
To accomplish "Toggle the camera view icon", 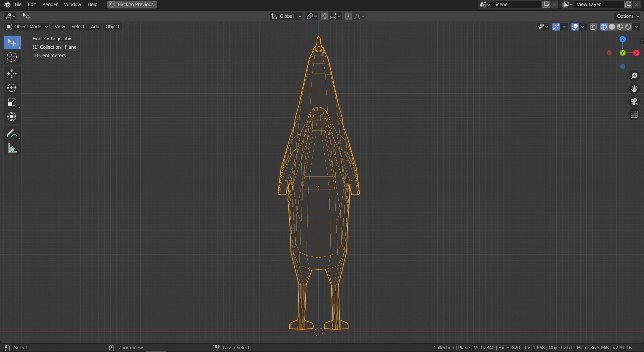I will coord(634,101).
